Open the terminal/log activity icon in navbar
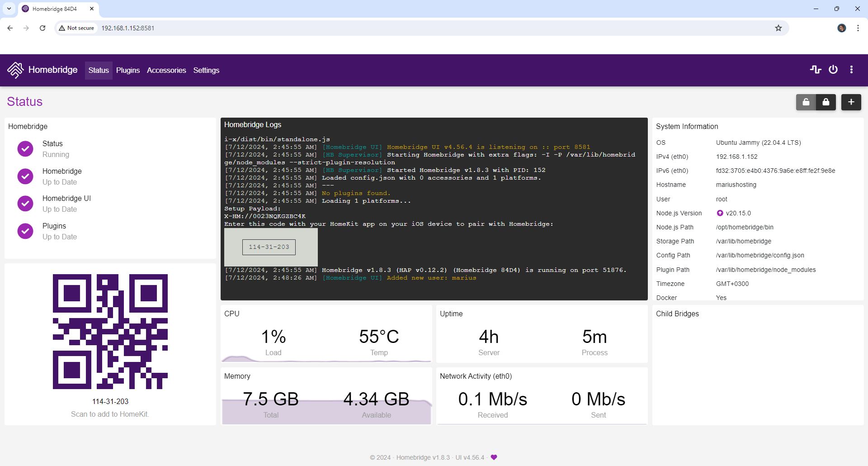 (x=816, y=70)
